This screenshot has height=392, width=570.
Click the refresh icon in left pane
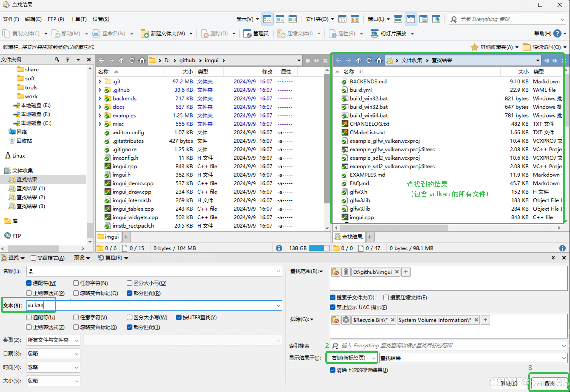pos(132,60)
